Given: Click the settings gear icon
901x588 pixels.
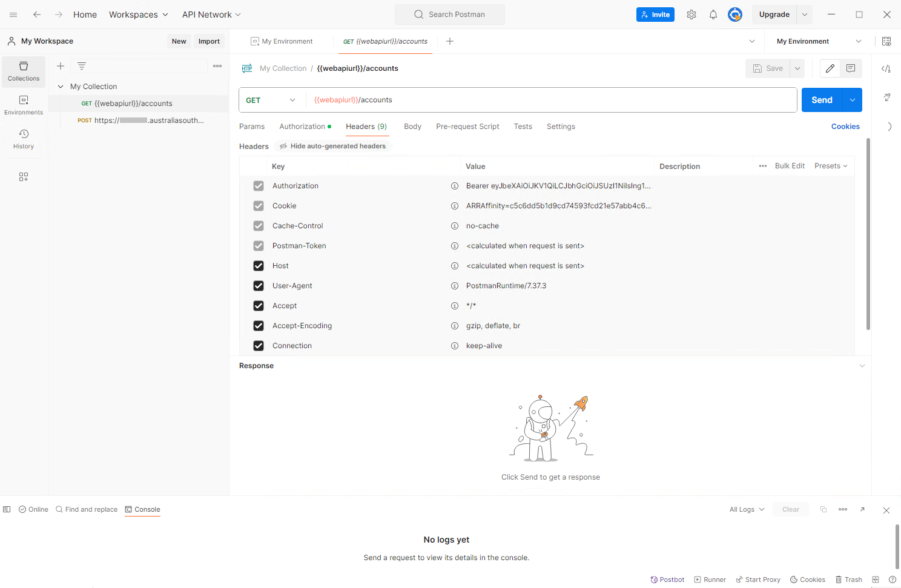Looking at the screenshot, I should pos(691,15).
